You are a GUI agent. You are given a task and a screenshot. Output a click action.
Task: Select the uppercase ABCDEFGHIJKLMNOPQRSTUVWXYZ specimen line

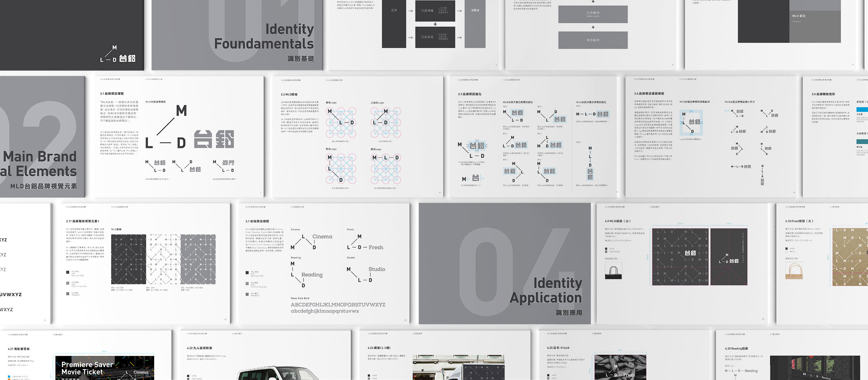click(x=338, y=305)
